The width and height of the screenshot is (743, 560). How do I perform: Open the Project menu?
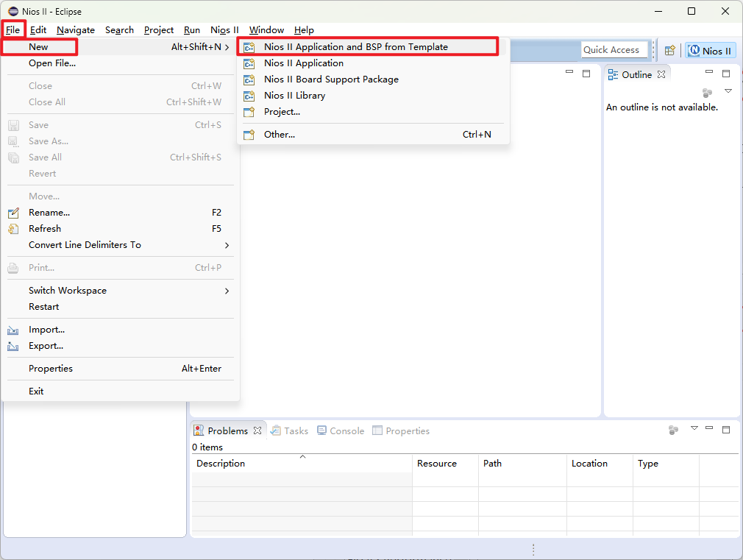[x=159, y=30]
